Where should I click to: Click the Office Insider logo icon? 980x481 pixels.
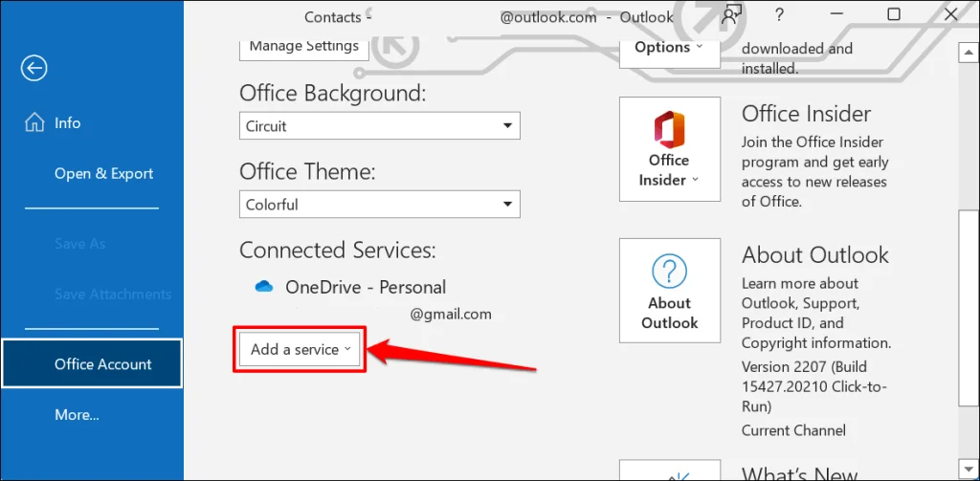click(x=669, y=129)
